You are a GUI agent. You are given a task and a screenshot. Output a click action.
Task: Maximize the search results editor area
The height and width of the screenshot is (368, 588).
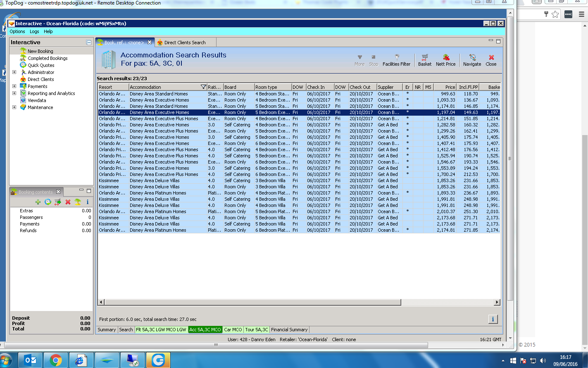point(498,41)
